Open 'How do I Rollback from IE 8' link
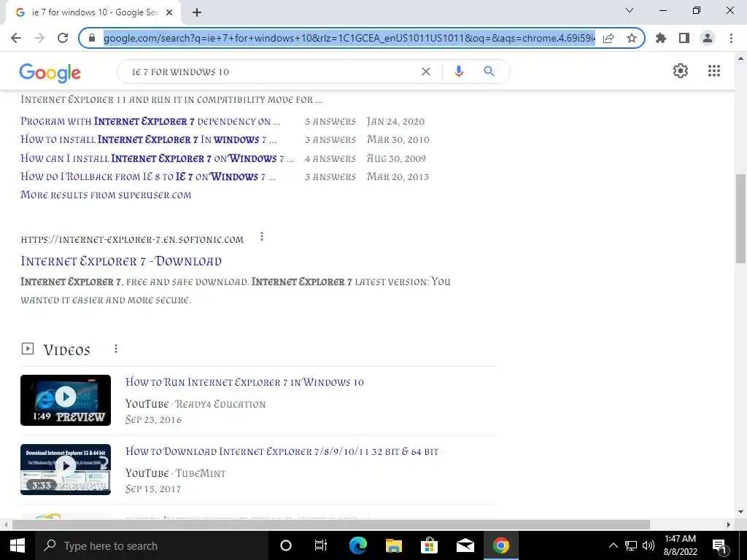747x560 pixels. 147,176
